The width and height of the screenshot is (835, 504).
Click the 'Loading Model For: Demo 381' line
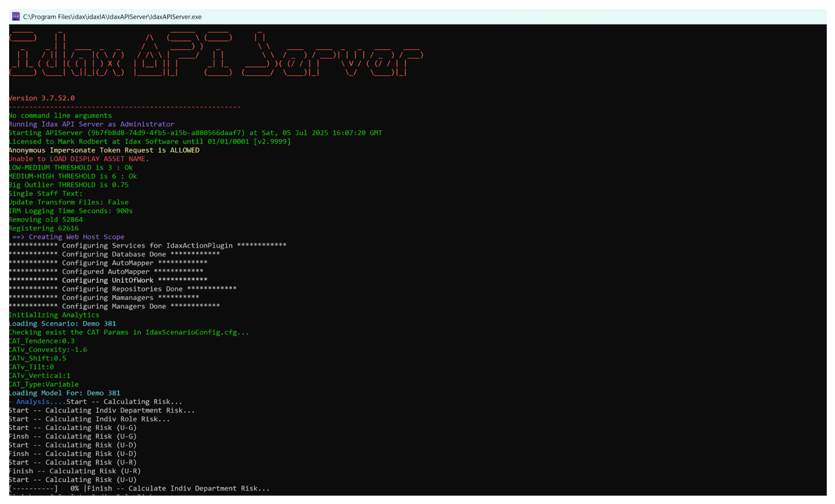pyautogui.click(x=64, y=393)
